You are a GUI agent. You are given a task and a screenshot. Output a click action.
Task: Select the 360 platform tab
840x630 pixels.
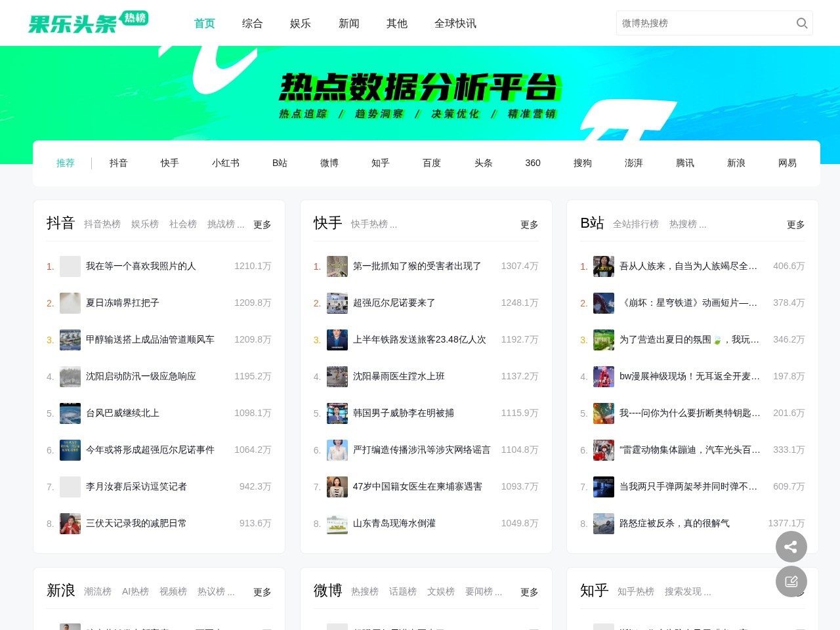pos(533,163)
